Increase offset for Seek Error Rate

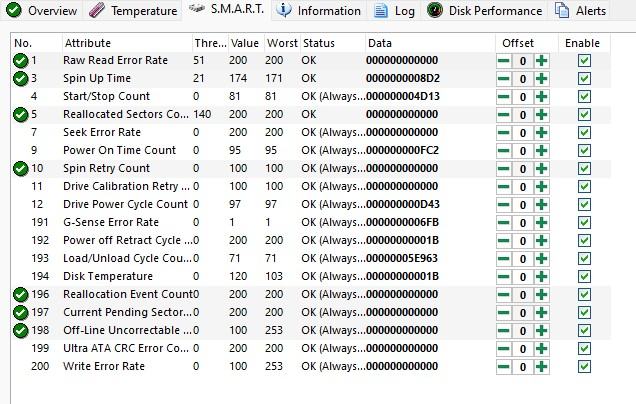point(541,133)
